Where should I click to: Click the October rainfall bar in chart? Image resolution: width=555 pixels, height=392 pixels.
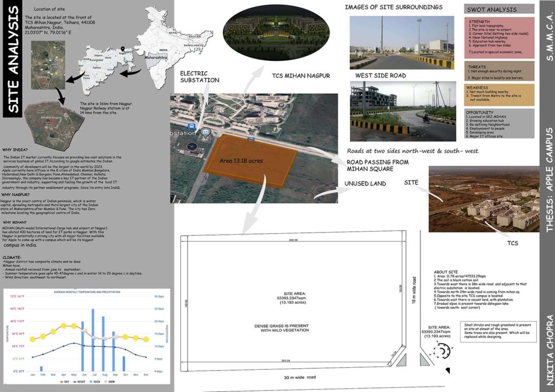124,364
